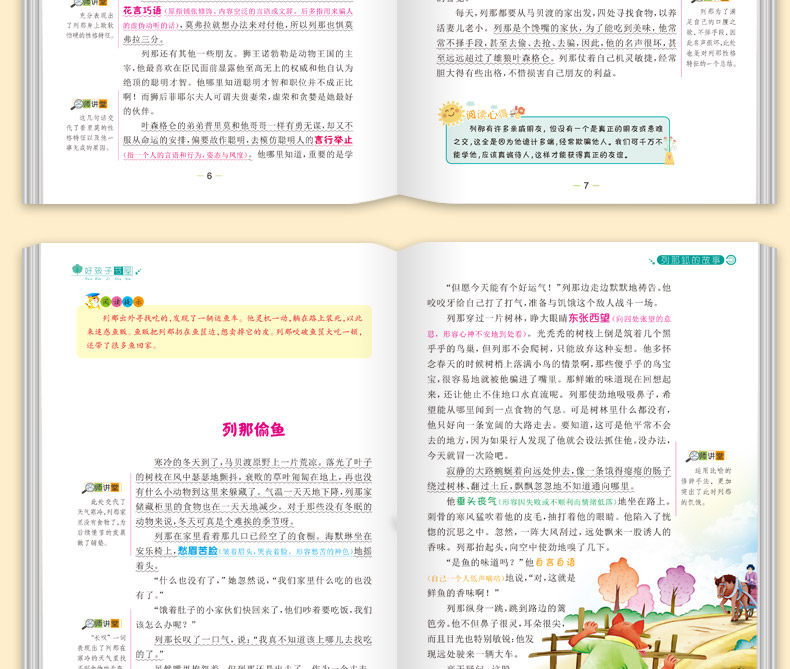This screenshot has width=790, height=669.
Task: Click the 名师讲堂 badge beside the 列那长叹 paragraph
Action: pos(101,624)
